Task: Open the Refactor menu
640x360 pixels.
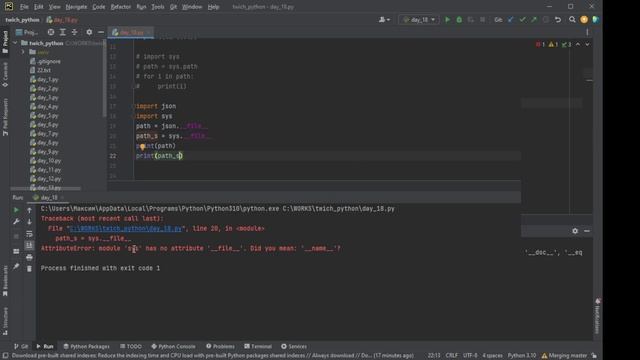Action: point(120,7)
